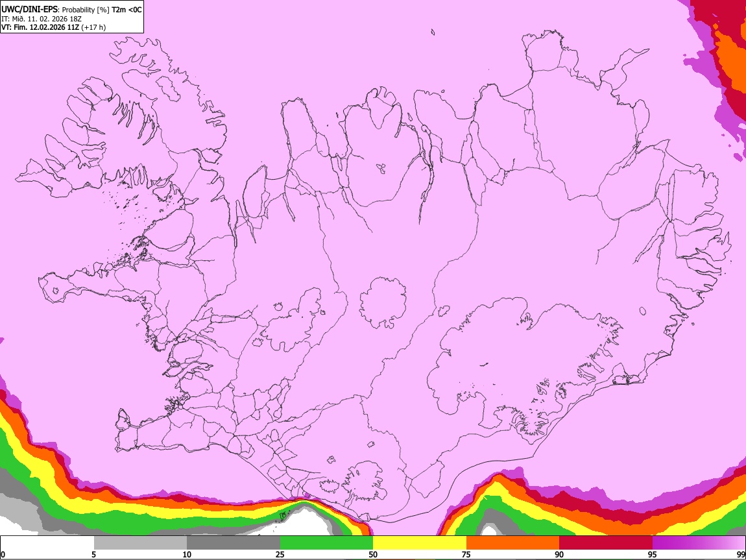The height and width of the screenshot is (560, 746).
Task: Click the legend tick label '25'
Action: pos(280,554)
